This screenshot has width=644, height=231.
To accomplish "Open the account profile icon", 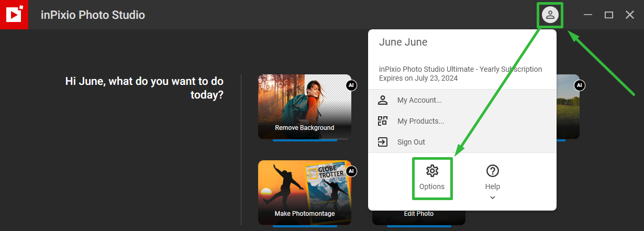I will (550, 15).
